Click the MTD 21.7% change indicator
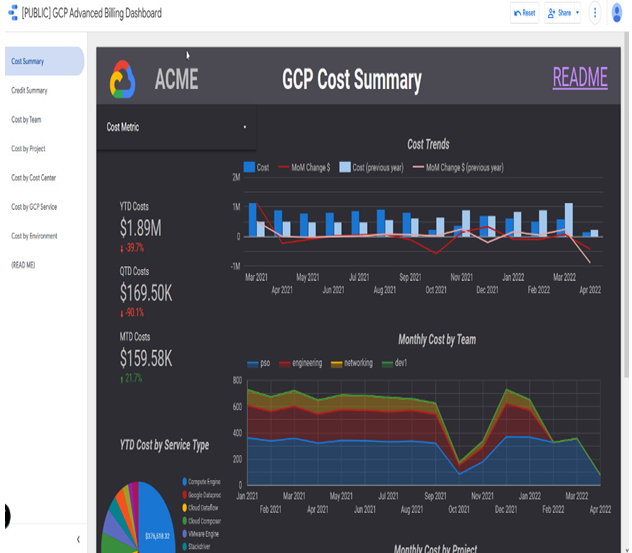This screenshot has height=553, width=632. coord(131,378)
